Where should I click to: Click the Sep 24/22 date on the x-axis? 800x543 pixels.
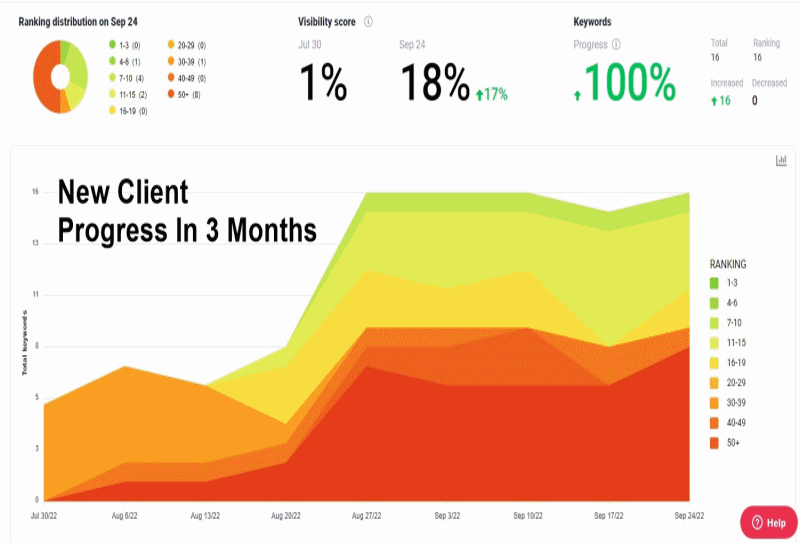pos(690,515)
